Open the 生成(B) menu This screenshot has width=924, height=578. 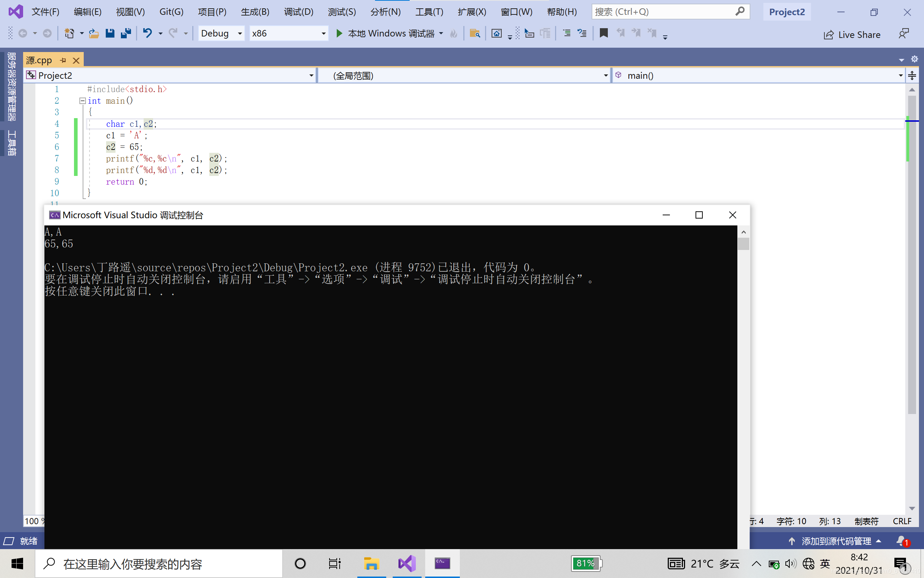(255, 12)
